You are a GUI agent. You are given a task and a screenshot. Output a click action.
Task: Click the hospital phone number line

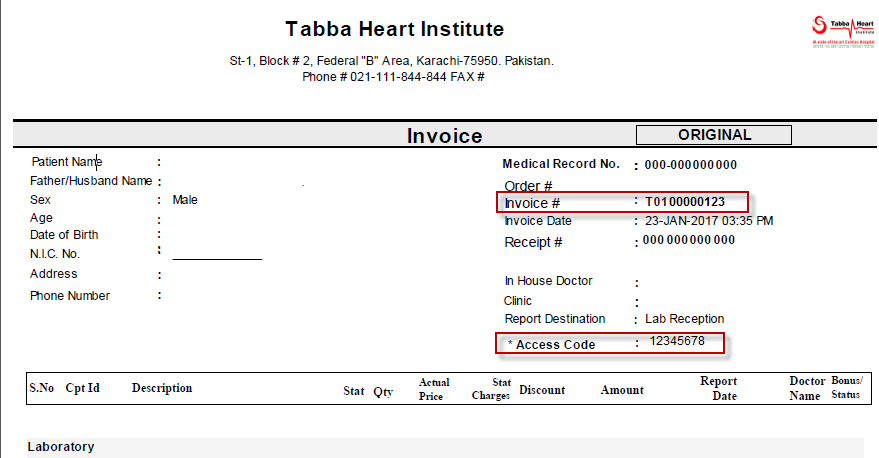[393, 77]
